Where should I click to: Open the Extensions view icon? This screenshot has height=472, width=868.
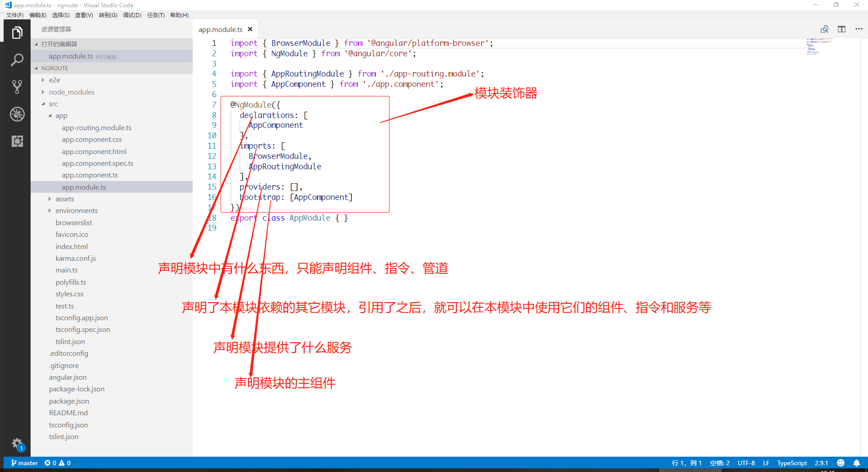(x=17, y=141)
